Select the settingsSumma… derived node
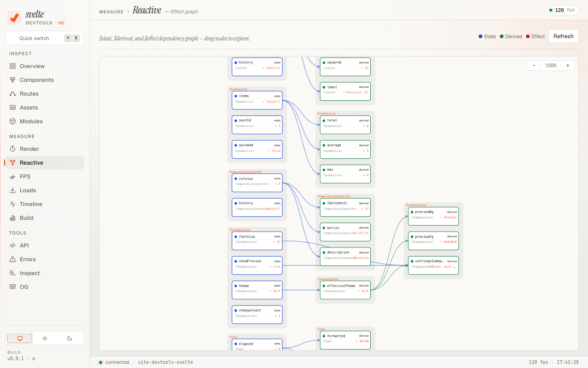This screenshot has height=368, width=588. click(433, 265)
